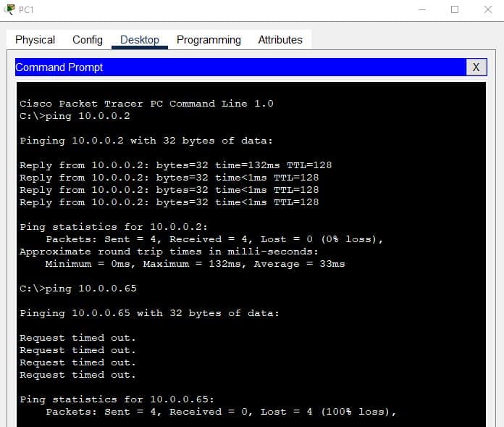
Task: Open the Config tab
Action: 88,40
